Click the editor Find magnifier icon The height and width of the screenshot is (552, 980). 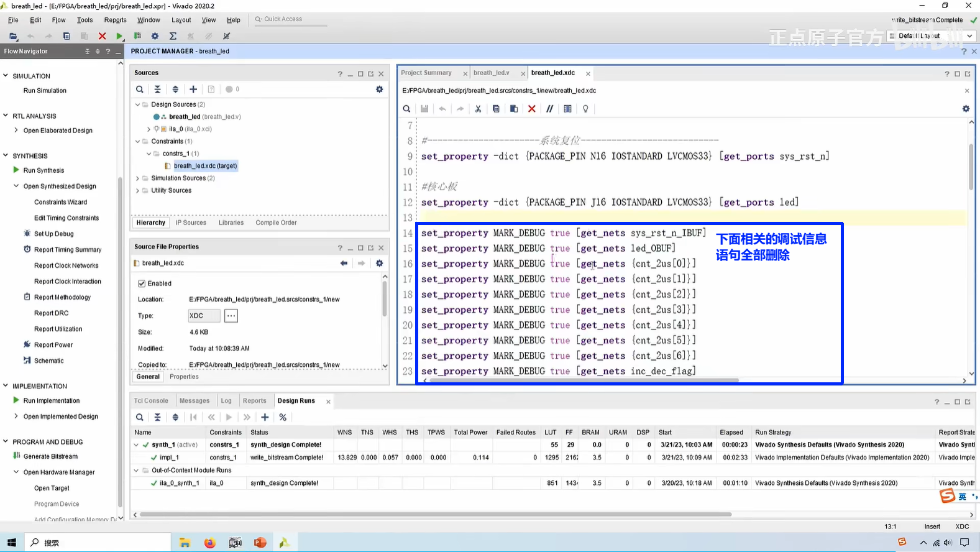click(406, 109)
